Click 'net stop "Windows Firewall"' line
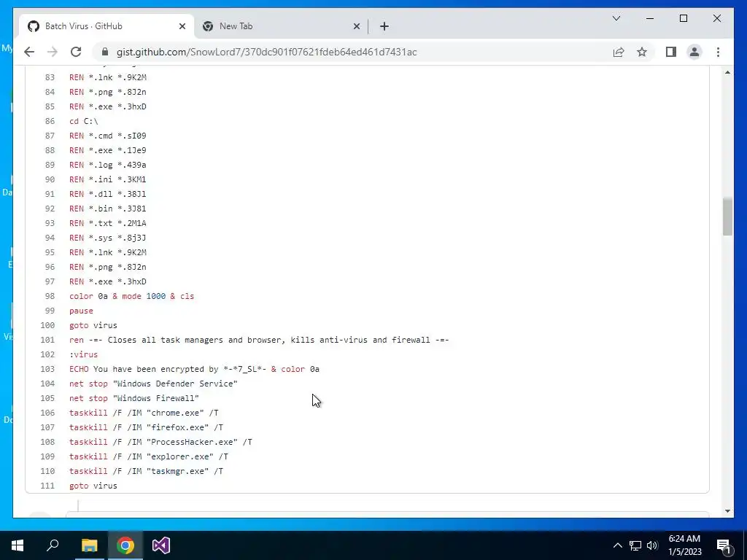747x560 pixels. click(134, 398)
